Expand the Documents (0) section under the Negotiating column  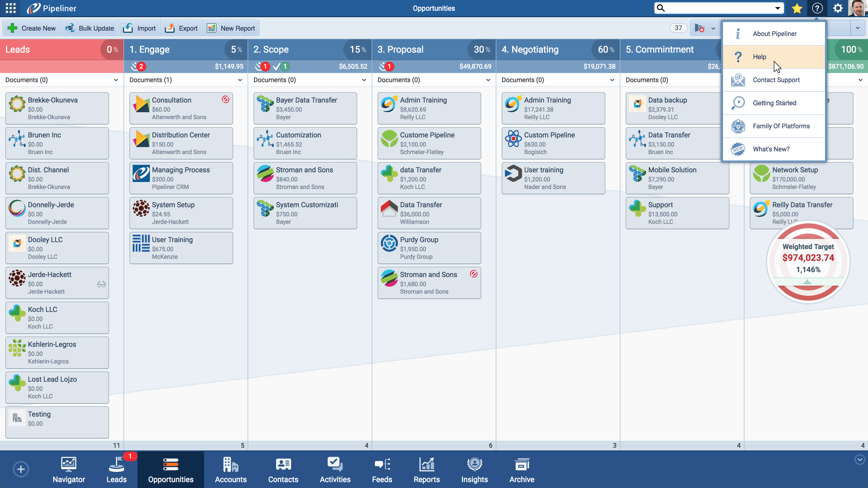[612, 80]
